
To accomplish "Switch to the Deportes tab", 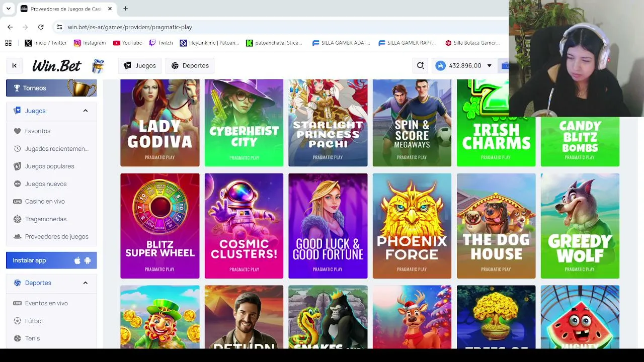I will [190, 66].
